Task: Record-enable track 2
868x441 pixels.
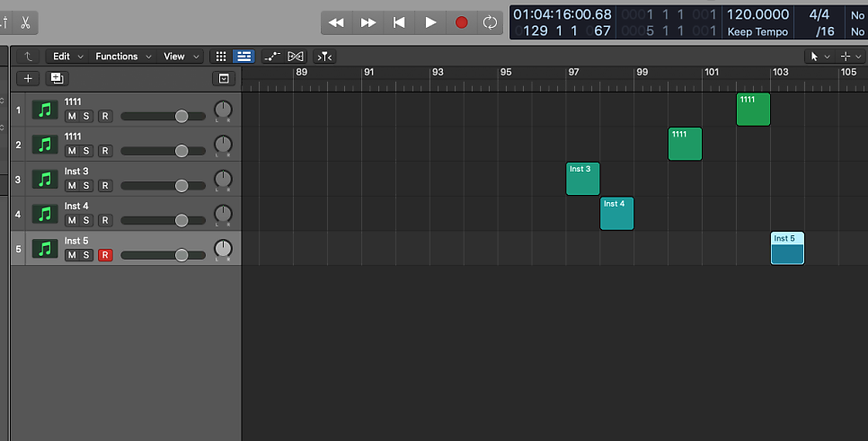Action: pos(105,151)
